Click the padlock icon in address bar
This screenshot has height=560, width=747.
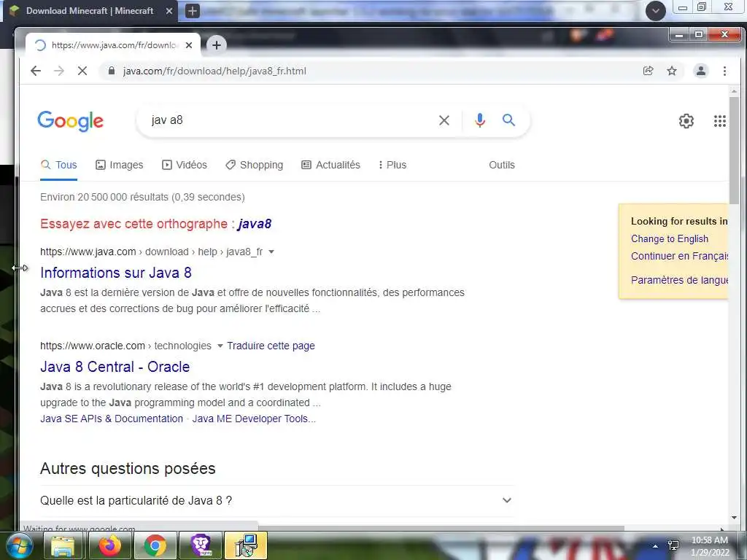tap(112, 71)
